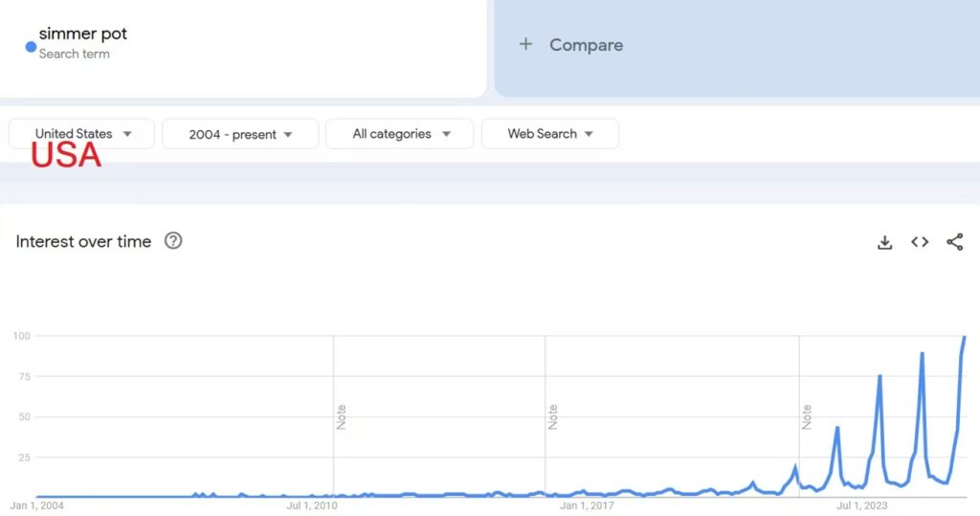Image resolution: width=980 pixels, height=516 pixels.
Task: Open the Note left of Jul 1, 2023
Action: pyautogui.click(x=807, y=416)
